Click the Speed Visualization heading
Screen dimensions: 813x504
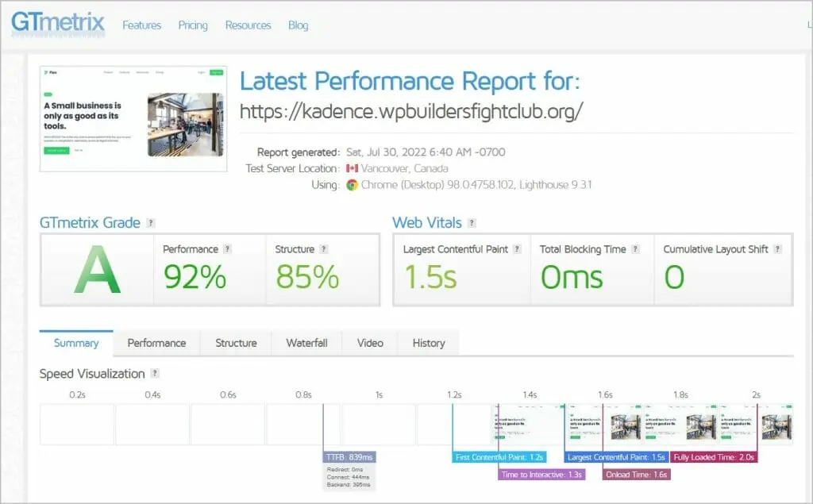pos(92,374)
